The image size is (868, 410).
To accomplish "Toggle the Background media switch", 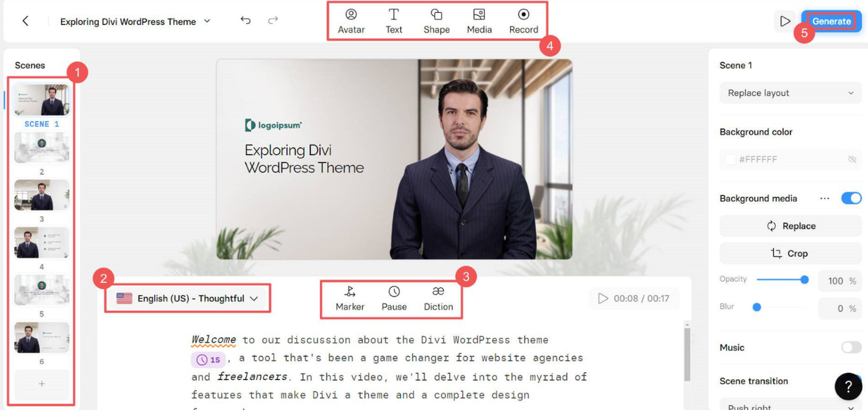I will coord(851,198).
